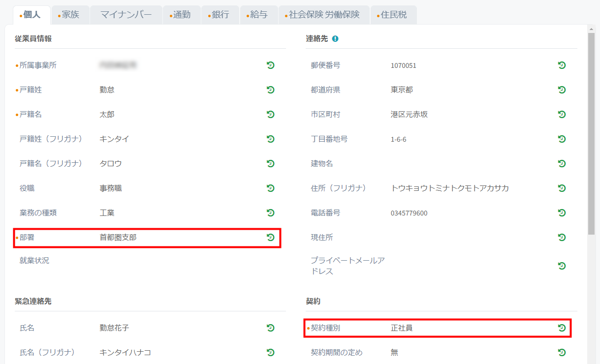
Task: Click 工業 business type value
Action: [107, 212]
